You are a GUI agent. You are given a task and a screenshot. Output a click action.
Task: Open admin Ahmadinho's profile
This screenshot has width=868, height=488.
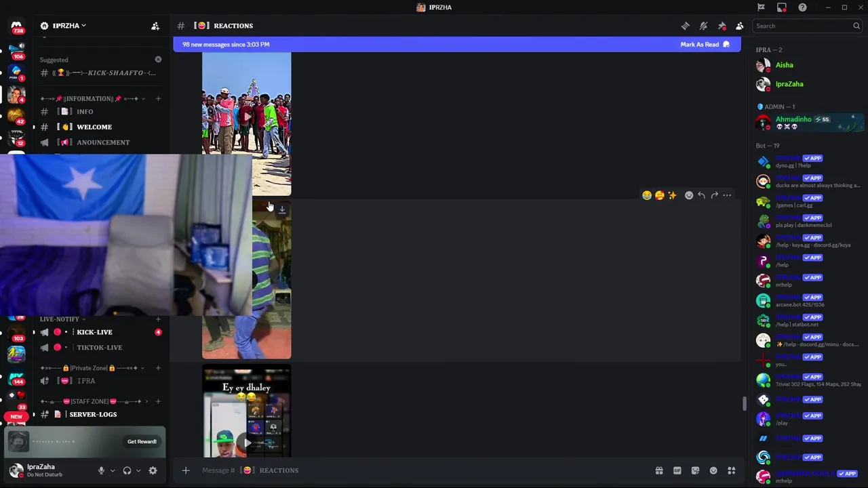click(810, 123)
